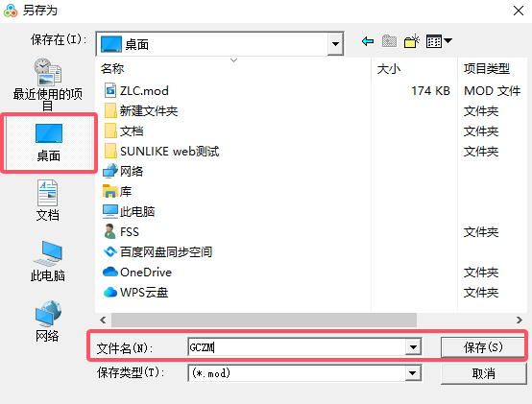Expand the 文件名 dropdown arrow
The image size is (532, 404).
click(413, 347)
